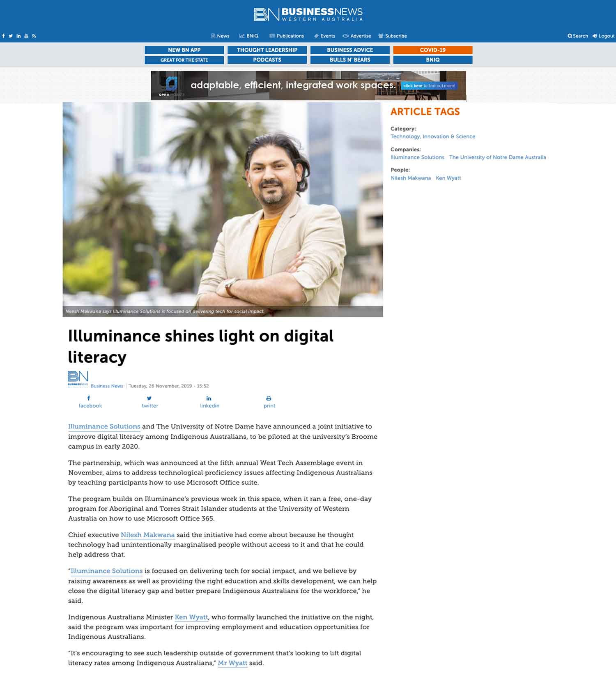This screenshot has height=684, width=616.
Task: Click the orange COVID-19 button
Action: 433,50
